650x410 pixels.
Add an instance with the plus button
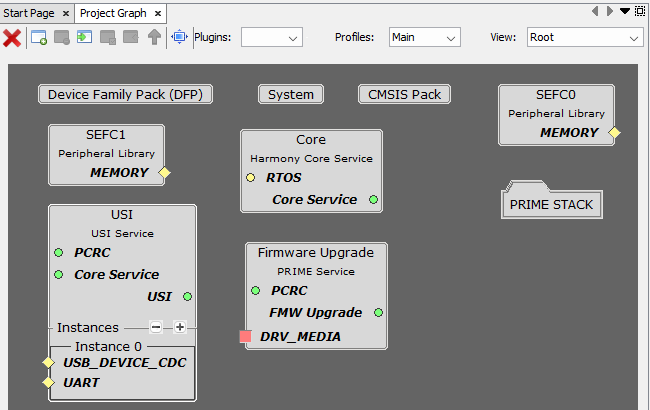180,327
